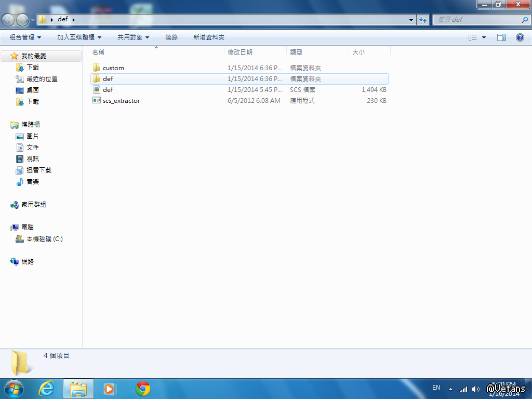Open the recent locations dropdown arrow
Image resolution: width=532 pixels, height=399 pixels.
click(x=33, y=20)
